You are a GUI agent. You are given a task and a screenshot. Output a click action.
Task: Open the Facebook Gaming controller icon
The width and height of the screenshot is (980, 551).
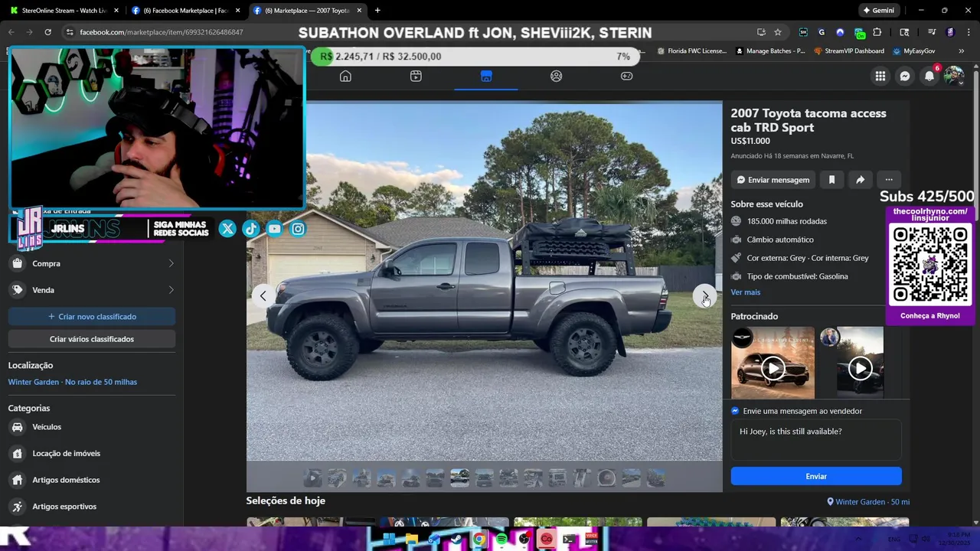pyautogui.click(x=626, y=76)
